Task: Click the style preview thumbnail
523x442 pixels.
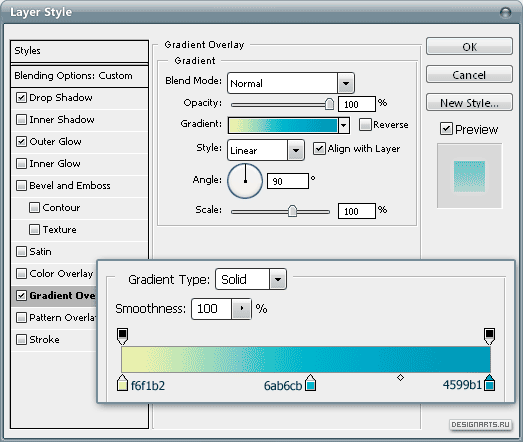Action: pyautogui.click(x=469, y=176)
